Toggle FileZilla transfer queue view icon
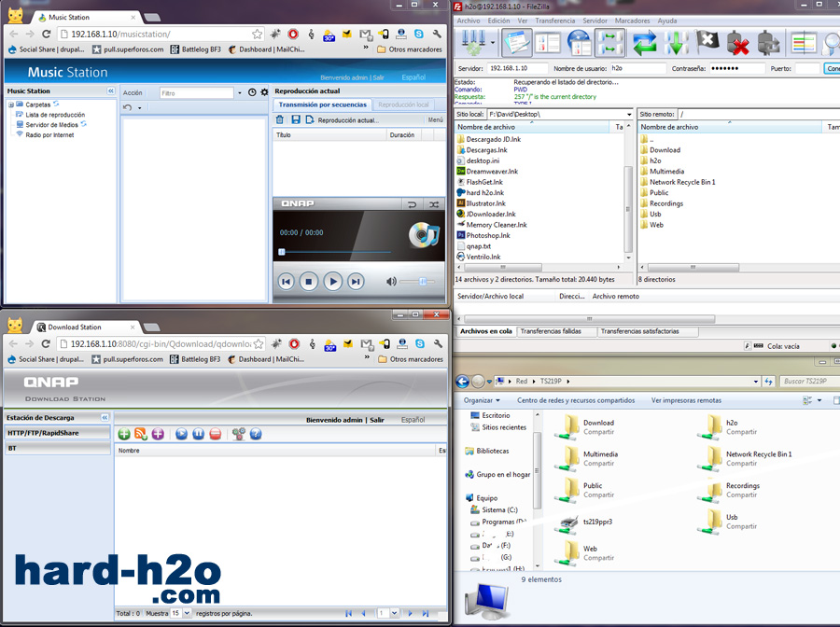 609,43
